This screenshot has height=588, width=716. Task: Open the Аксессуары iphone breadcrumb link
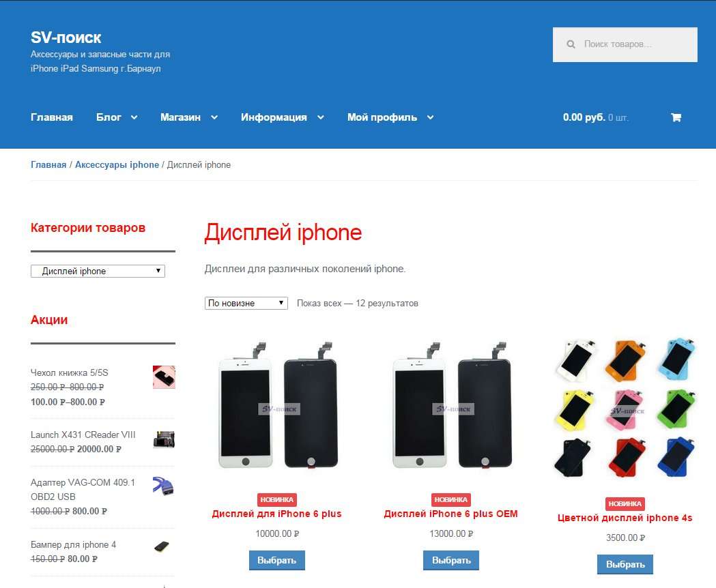[117, 165]
